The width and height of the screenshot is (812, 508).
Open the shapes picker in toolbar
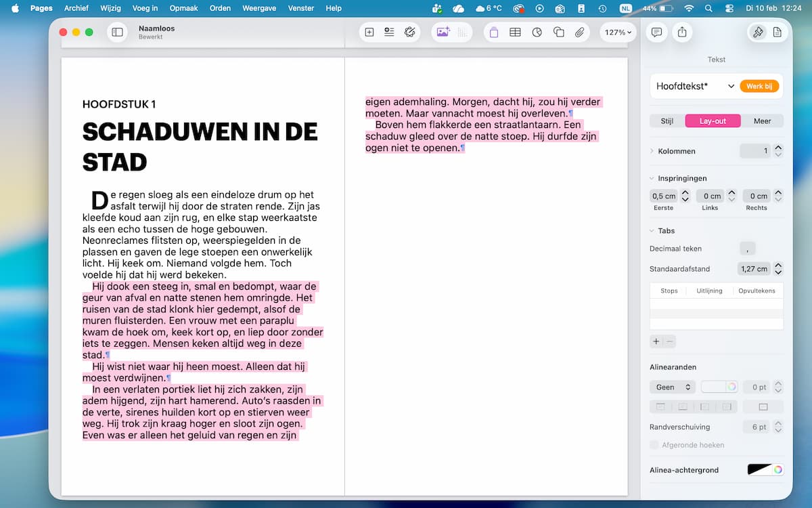coord(558,32)
